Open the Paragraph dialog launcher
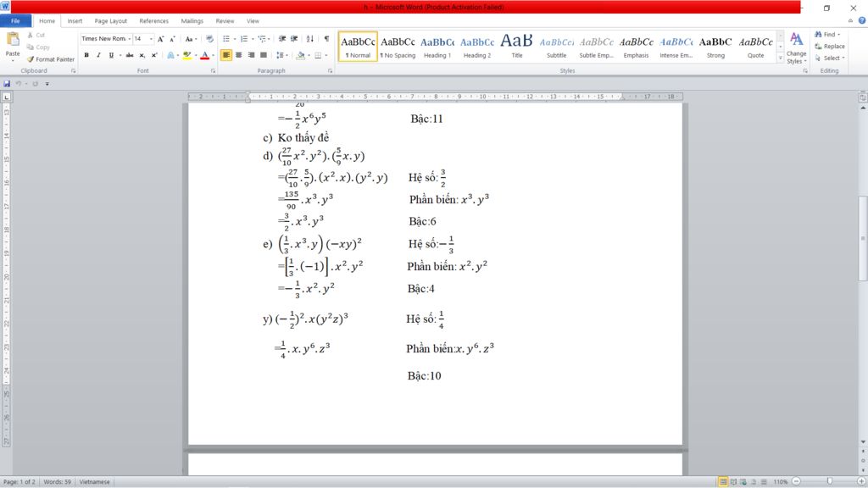This screenshot has height=488, width=868. [330, 71]
